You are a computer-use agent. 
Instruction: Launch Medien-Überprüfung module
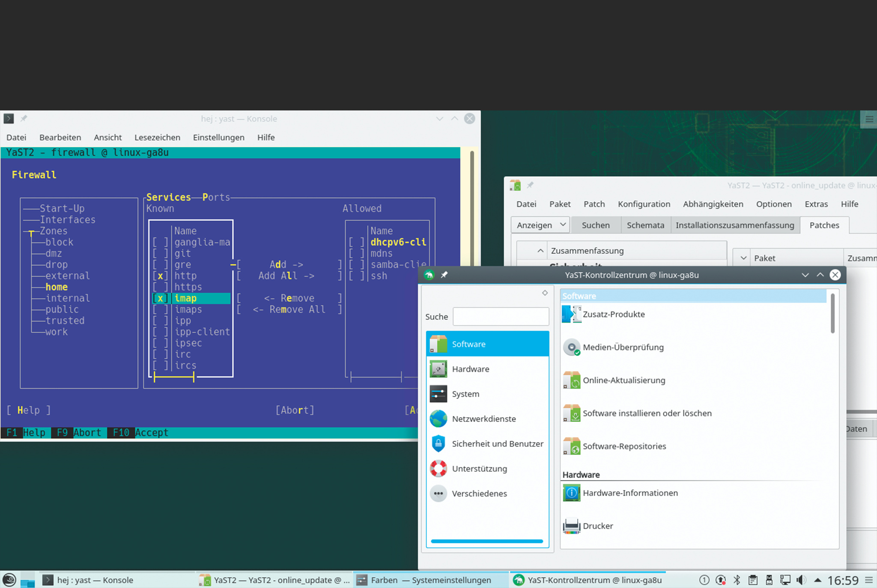pos(623,347)
